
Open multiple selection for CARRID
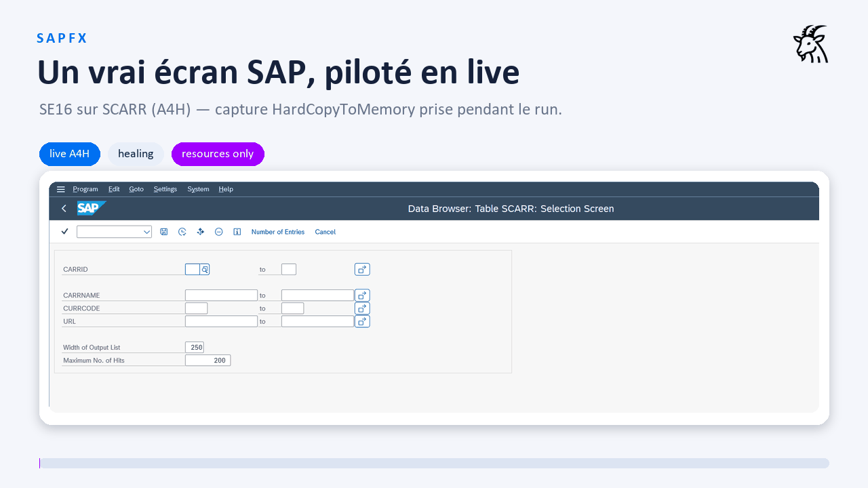pos(362,269)
